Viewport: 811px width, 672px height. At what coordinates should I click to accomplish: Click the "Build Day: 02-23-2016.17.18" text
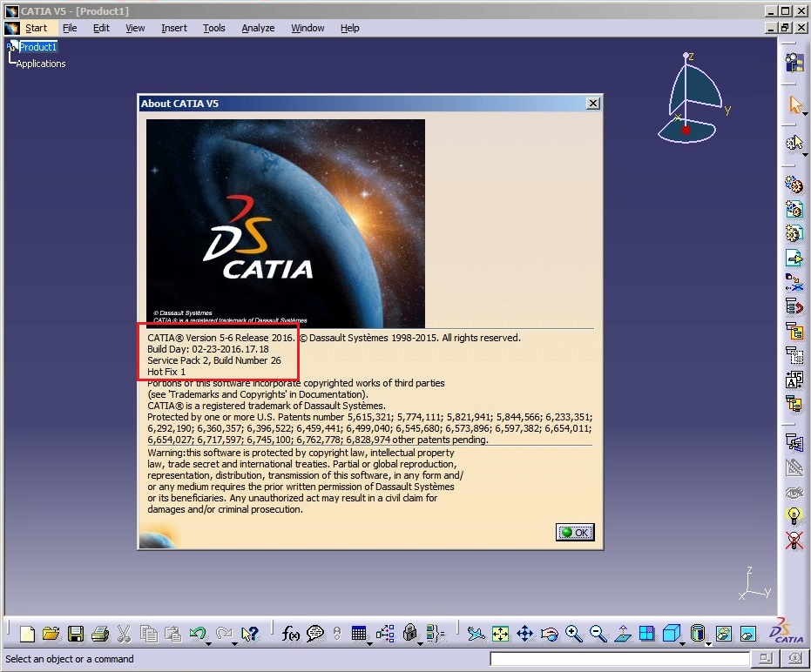208,349
